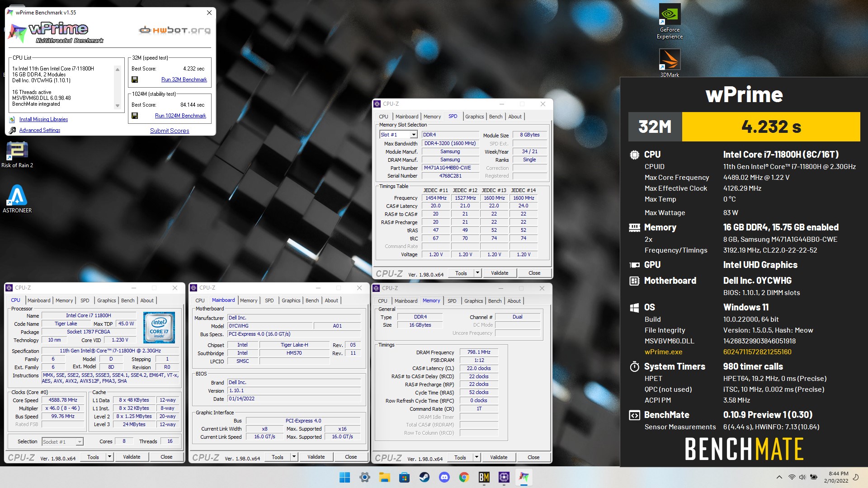The image size is (868, 488).
Task: Click Submit Scores in wPrime
Action: 170,131
